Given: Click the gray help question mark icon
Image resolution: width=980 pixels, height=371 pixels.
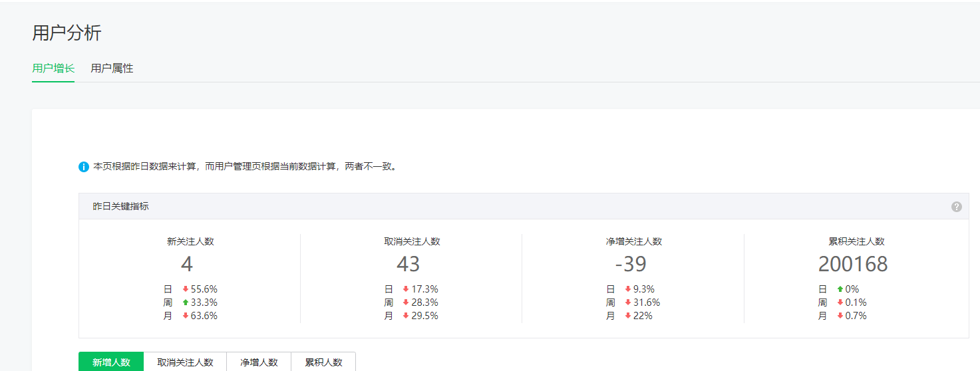Looking at the screenshot, I should tap(957, 207).
